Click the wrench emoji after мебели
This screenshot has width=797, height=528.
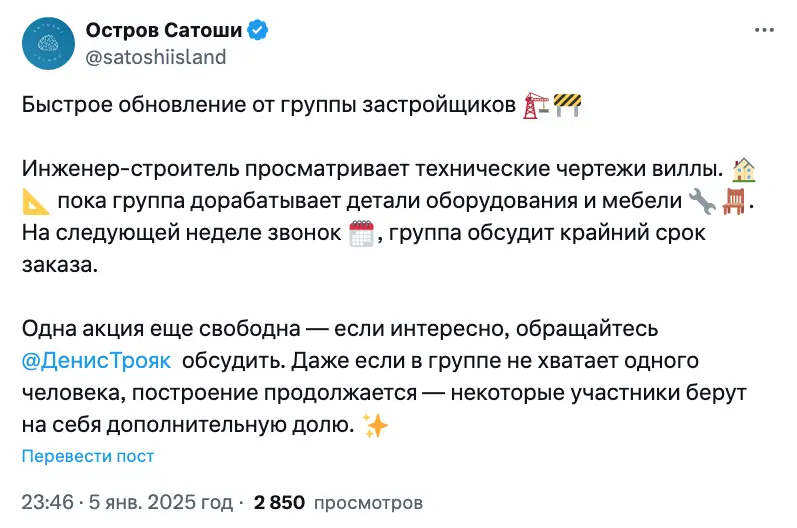tap(701, 201)
